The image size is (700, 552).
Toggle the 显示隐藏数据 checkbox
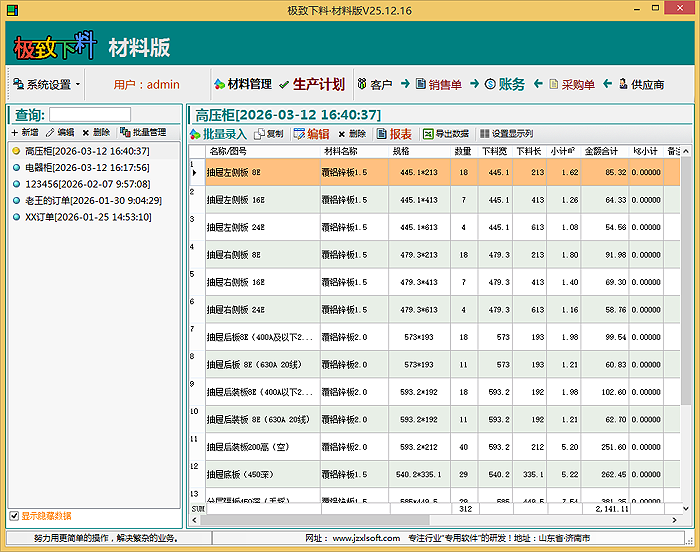pos(14,516)
